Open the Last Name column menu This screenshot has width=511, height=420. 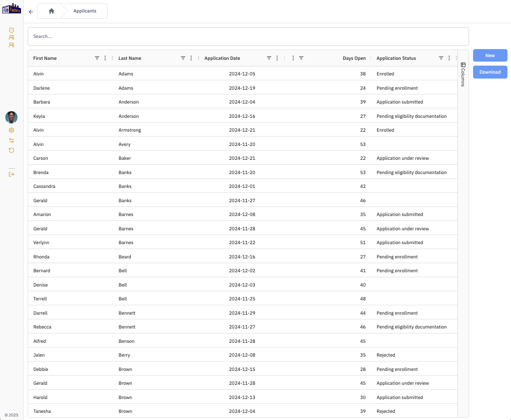pyautogui.click(x=191, y=58)
